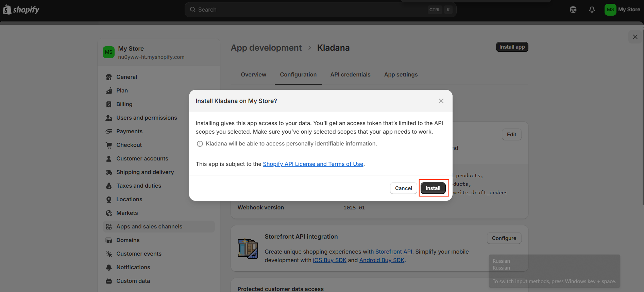Viewport: 644px width, 292px height.
Task: Click the Domains icon in sidebar
Action: 109,240
